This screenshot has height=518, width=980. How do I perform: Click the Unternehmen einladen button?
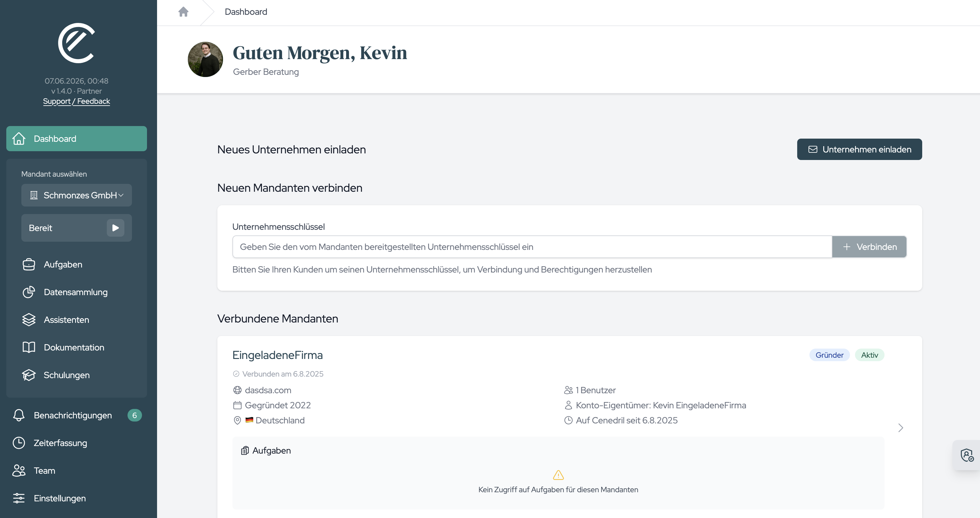859,149
